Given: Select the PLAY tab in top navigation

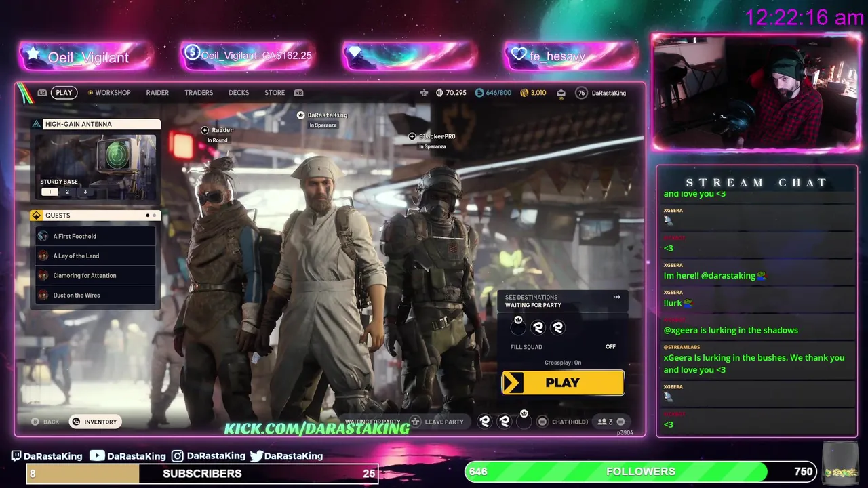Looking at the screenshot, I should tap(64, 93).
